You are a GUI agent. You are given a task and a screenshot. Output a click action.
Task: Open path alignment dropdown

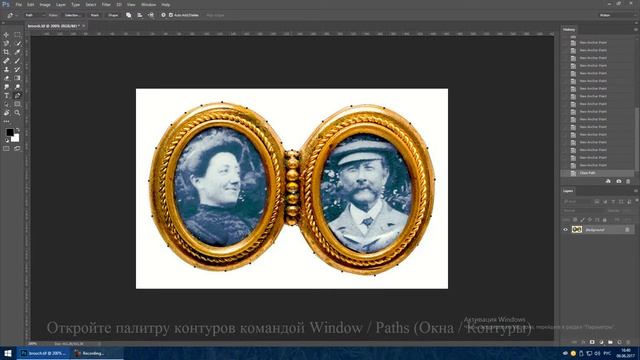coord(140,15)
